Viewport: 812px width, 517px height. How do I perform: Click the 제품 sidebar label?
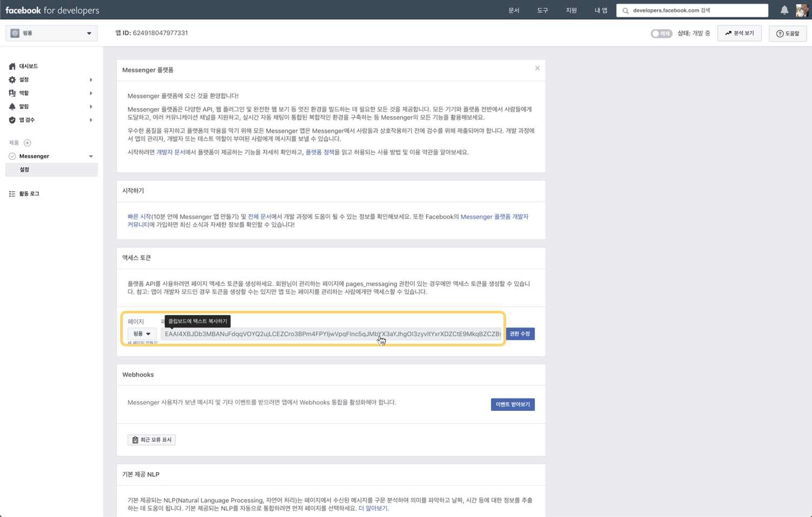tap(14, 143)
